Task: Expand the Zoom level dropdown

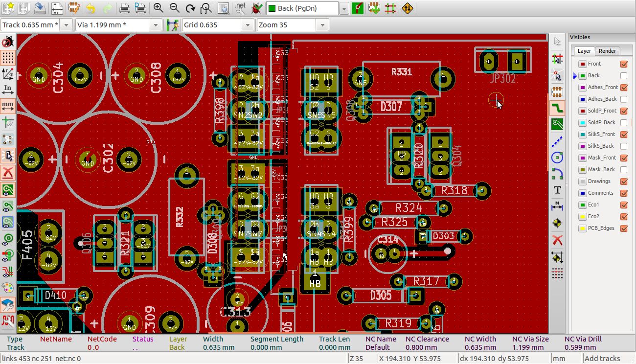Action: point(322,25)
